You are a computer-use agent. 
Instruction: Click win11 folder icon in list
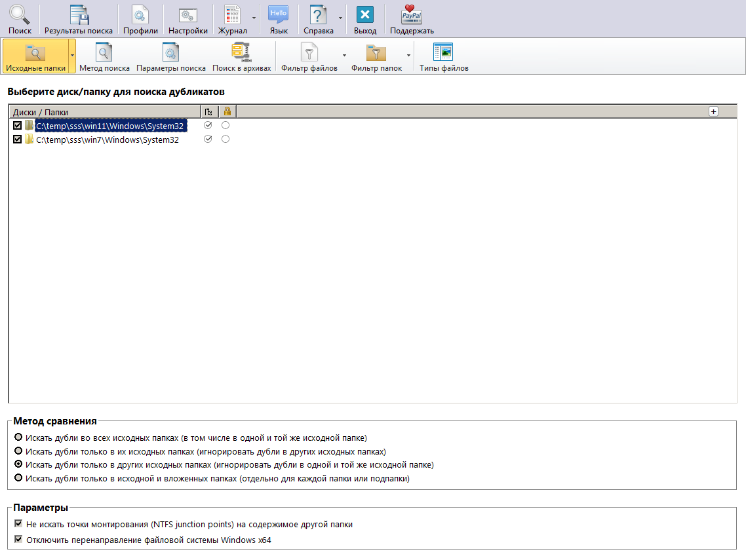point(29,126)
